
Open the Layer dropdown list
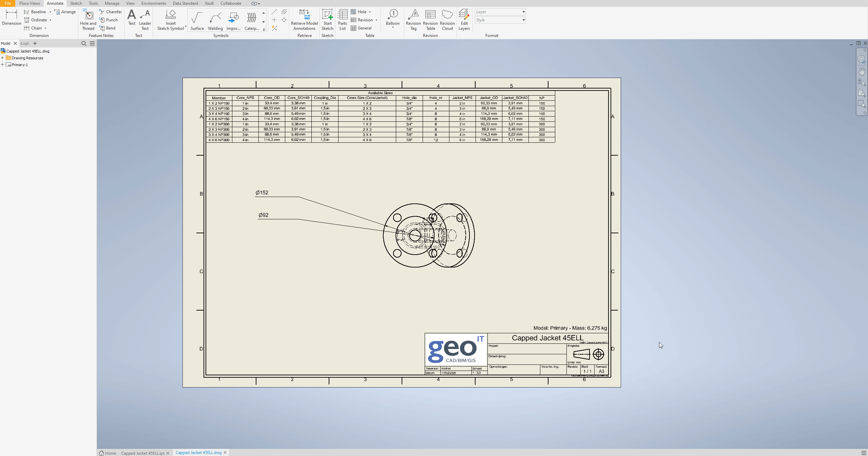(523, 12)
